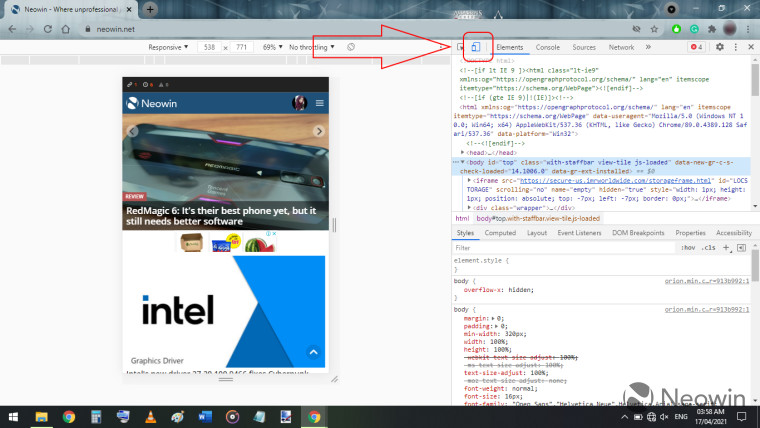Open File Explorer from taskbar
The width and height of the screenshot is (760, 428).
point(41,417)
